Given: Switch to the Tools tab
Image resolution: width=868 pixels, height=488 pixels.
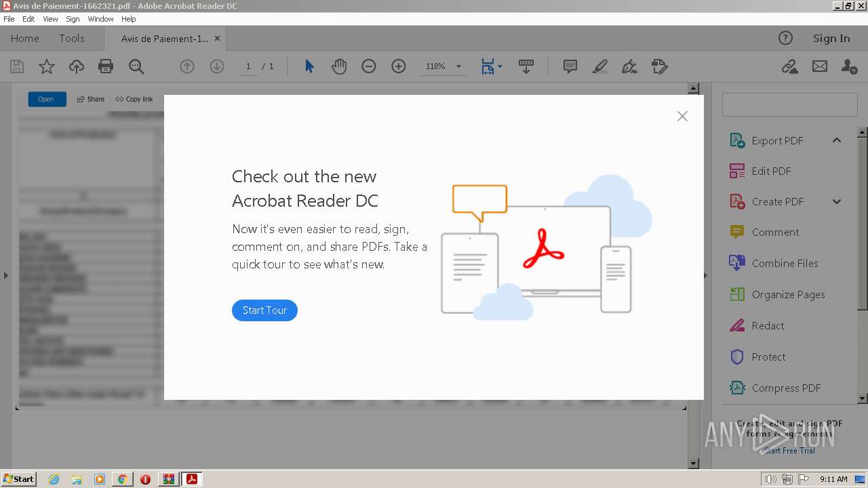Looking at the screenshot, I should (x=72, y=39).
